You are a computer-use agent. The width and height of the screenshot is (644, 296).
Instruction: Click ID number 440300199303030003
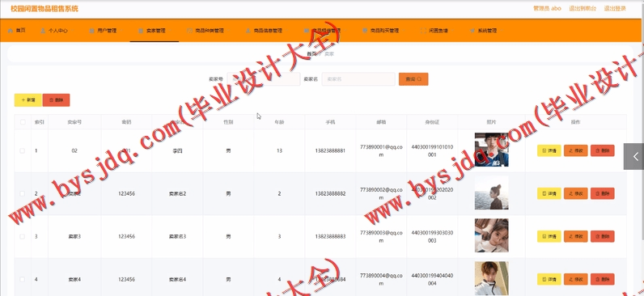[x=432, y=236]
